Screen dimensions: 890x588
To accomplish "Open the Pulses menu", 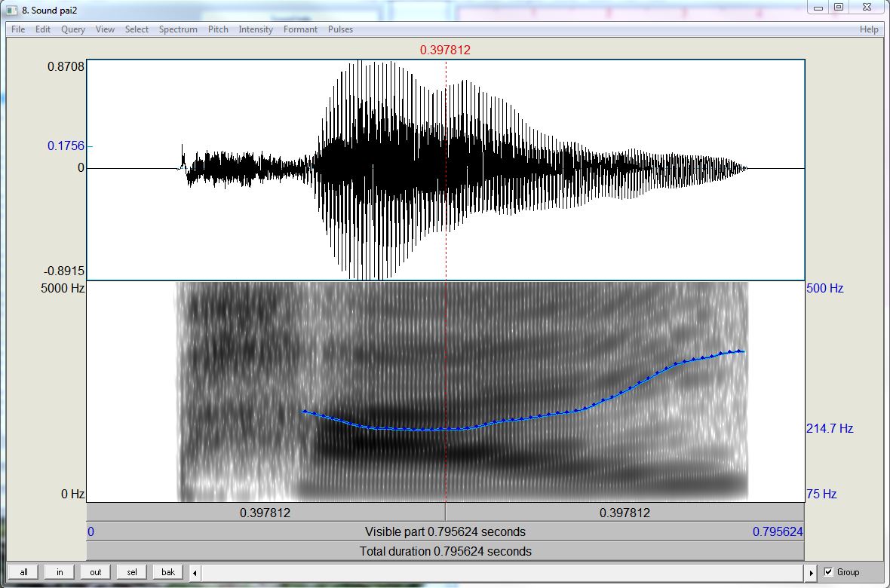I will point(341,29).
